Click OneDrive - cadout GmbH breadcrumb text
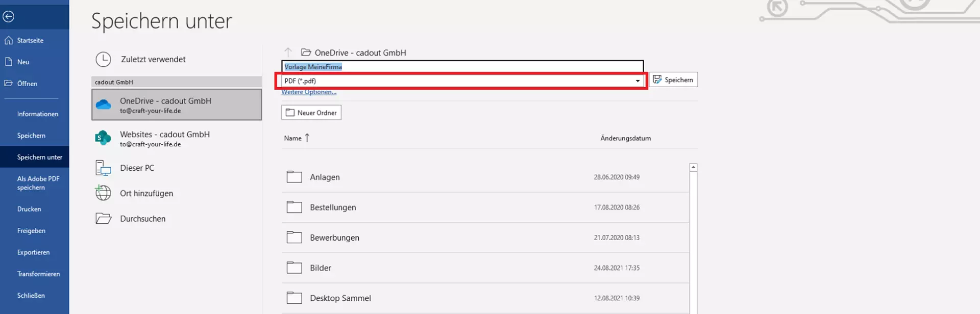The height and width of the screenshot is (314, 980). pyautogui.click(x=360, y=53)
